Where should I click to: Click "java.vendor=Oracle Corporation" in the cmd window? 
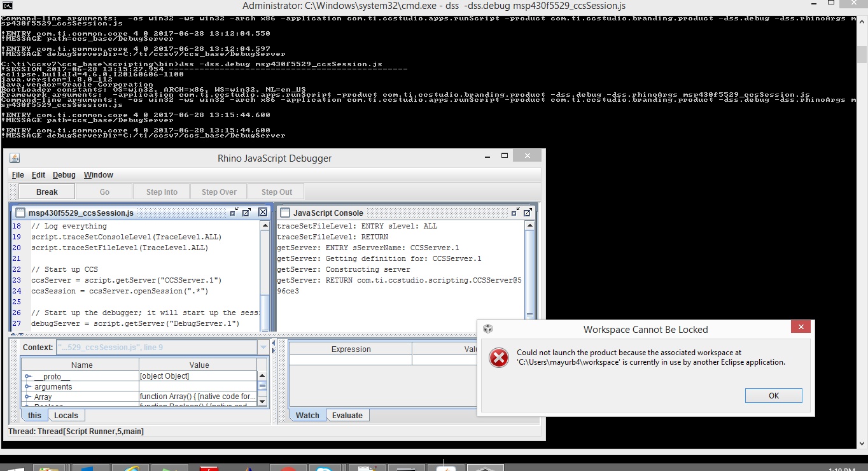(x=77, y=84)
